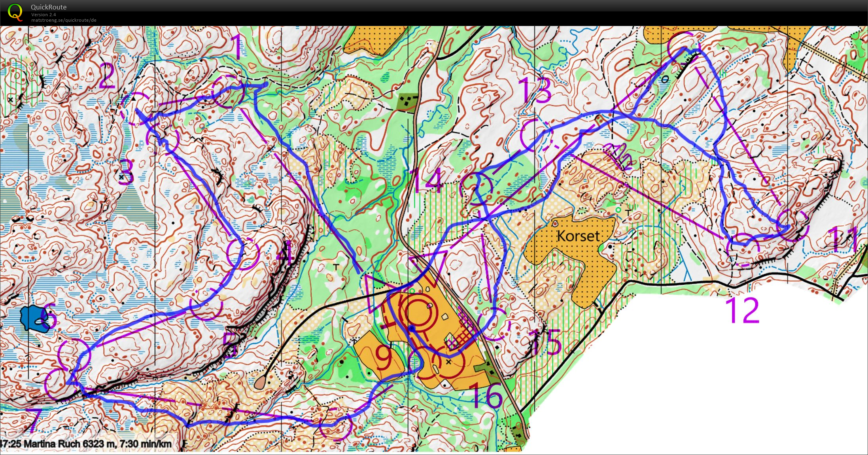Click the control number 15 label
The width and height of the screenshot is (868, 455).
[x=546, y=342]
